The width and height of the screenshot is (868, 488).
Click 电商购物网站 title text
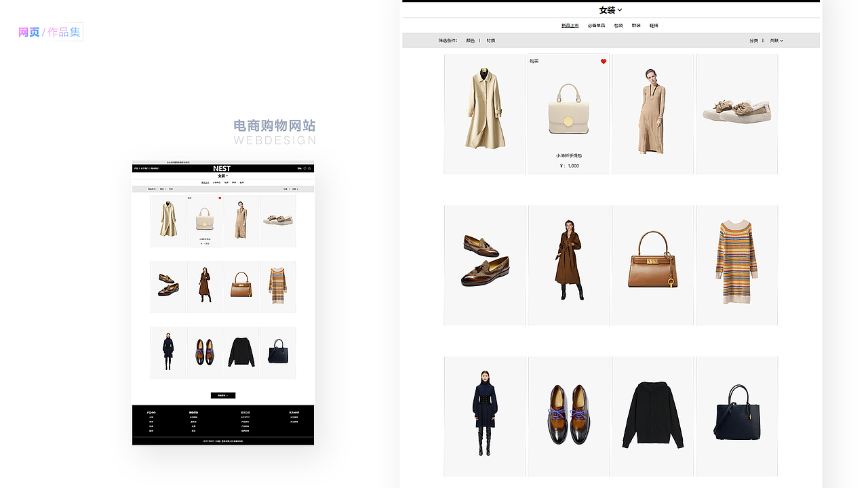click(x=275, y=126)
